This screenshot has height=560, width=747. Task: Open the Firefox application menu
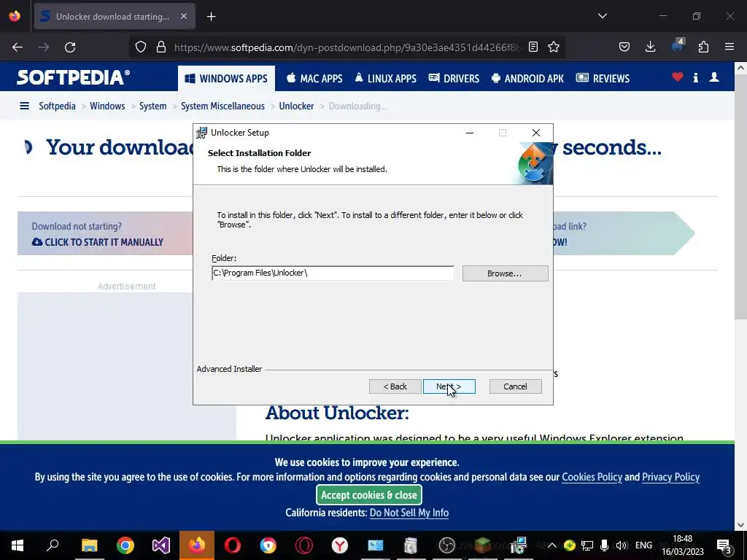tap(729, 47)
